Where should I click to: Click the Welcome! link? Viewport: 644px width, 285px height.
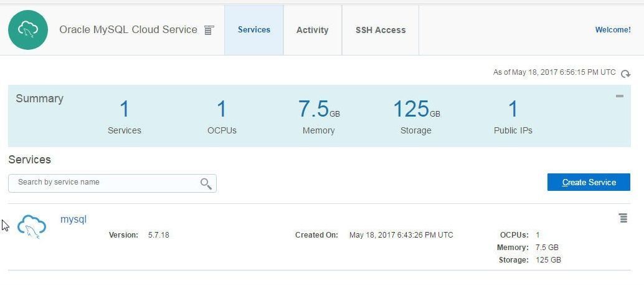tap(613, 29)
